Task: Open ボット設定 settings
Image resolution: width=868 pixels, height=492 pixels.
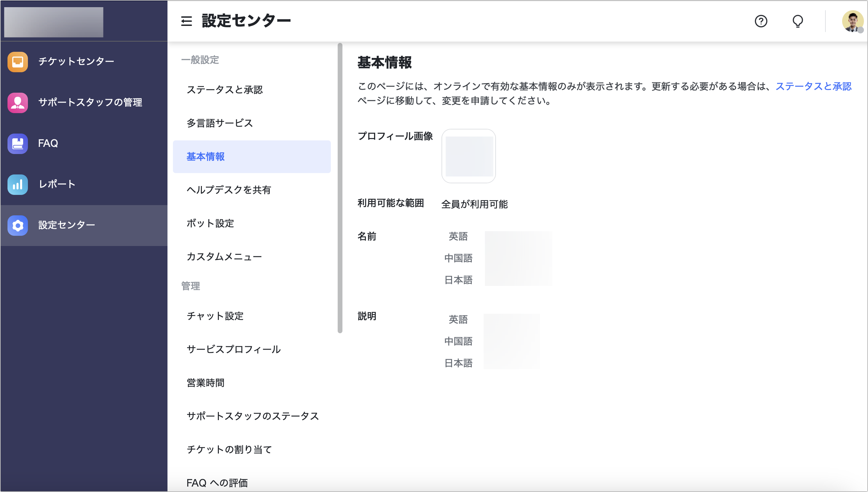Action: (210, 224)
